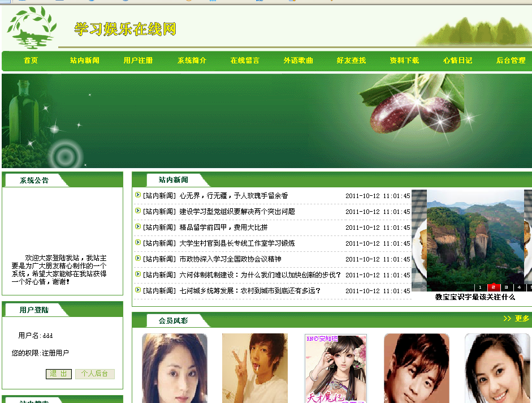The width and height of the screenshot is (532, 403).
Task: Click bullet icon beside 七问城乡统筹发展 news
Action: coord(138,290)
